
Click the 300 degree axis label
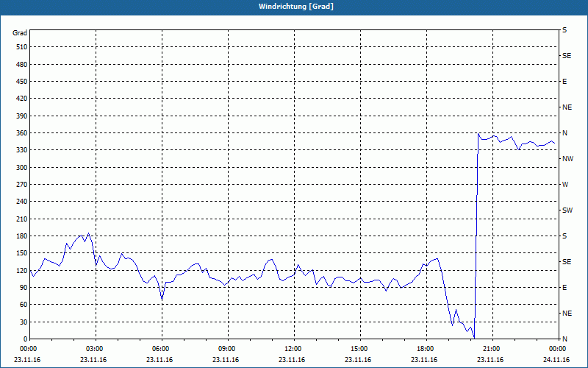coord(21,167)
